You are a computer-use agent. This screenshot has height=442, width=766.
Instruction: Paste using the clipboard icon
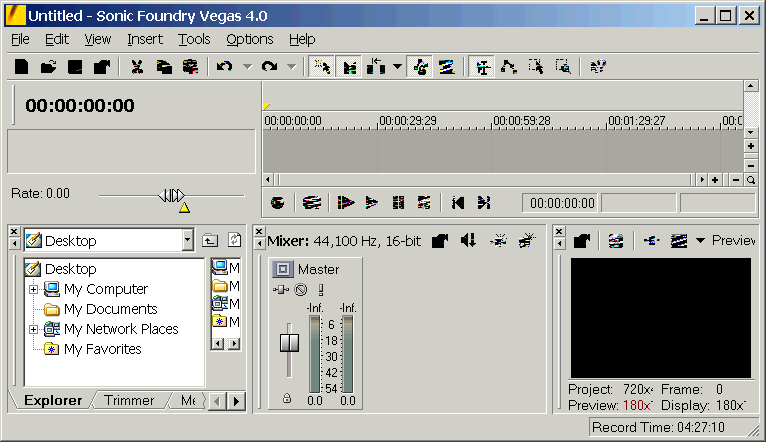pyautogui.click(x=190, y=66)
